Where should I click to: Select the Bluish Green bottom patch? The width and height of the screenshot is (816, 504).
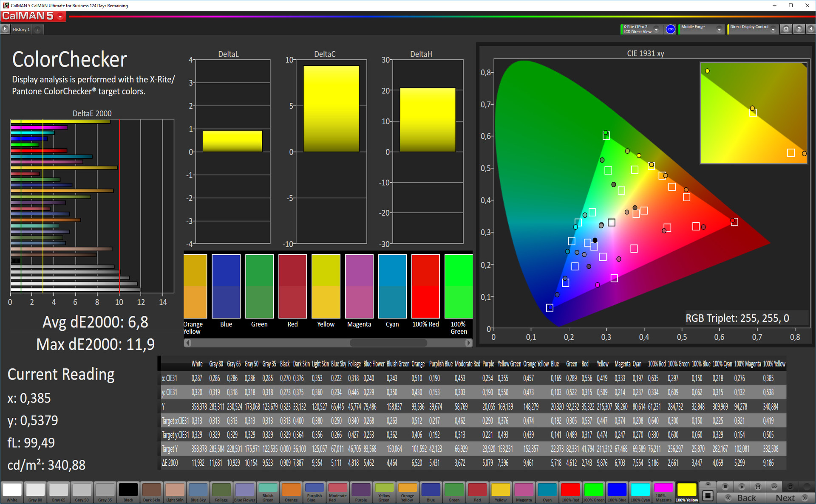(268, 493)
